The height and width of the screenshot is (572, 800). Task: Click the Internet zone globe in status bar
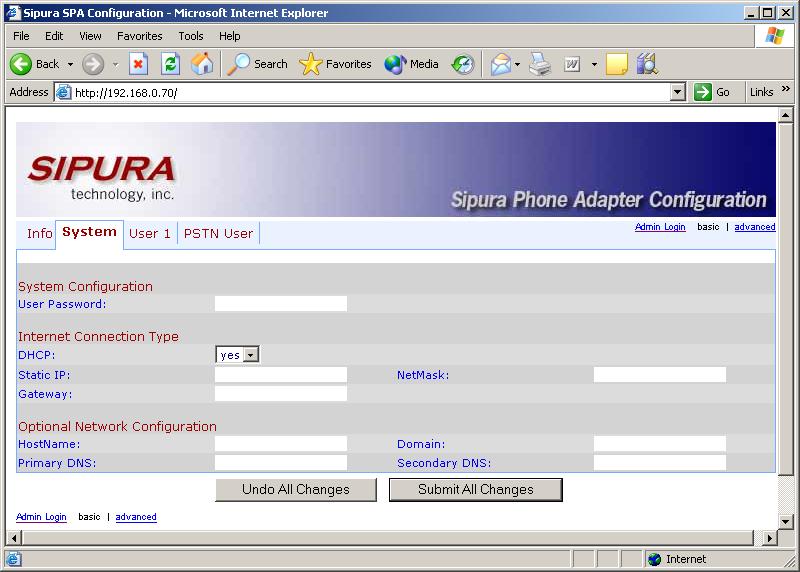[x=655, y=559]
